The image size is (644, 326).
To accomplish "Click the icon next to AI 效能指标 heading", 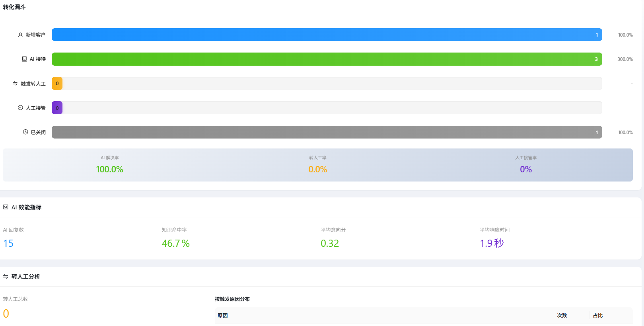I will click(6, 207).
